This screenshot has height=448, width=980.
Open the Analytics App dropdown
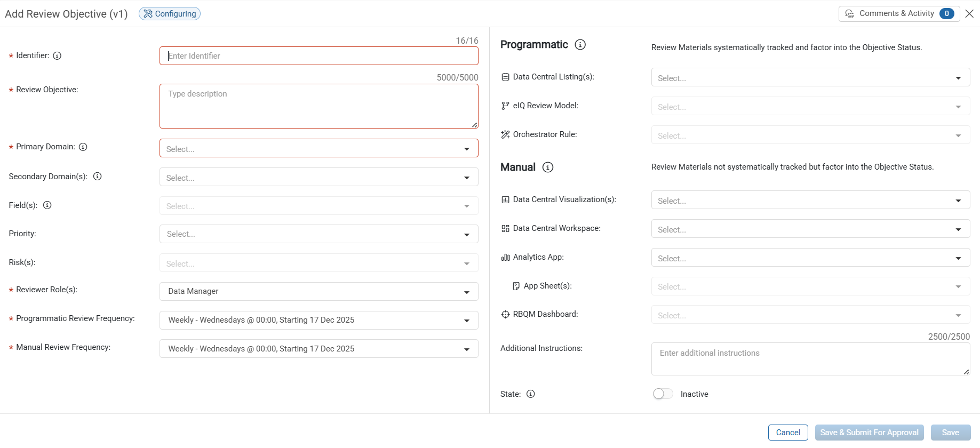point(810,258)
